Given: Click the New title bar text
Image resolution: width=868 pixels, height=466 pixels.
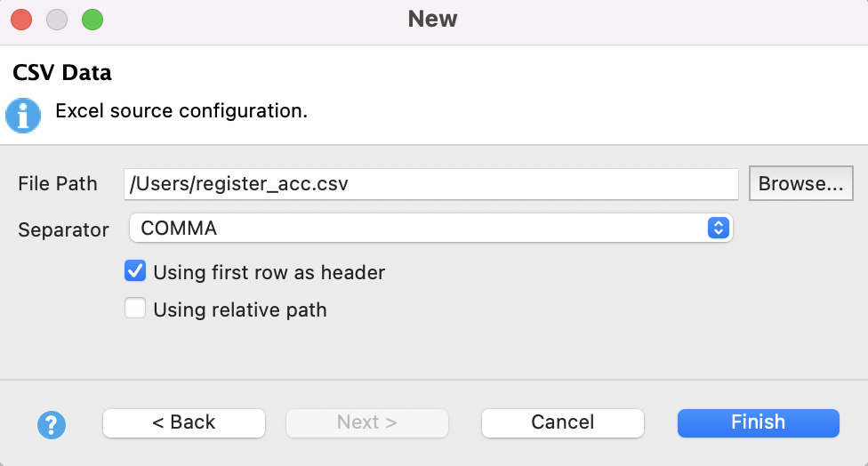Looking at the screenshot, I should (x=432, y=19).
